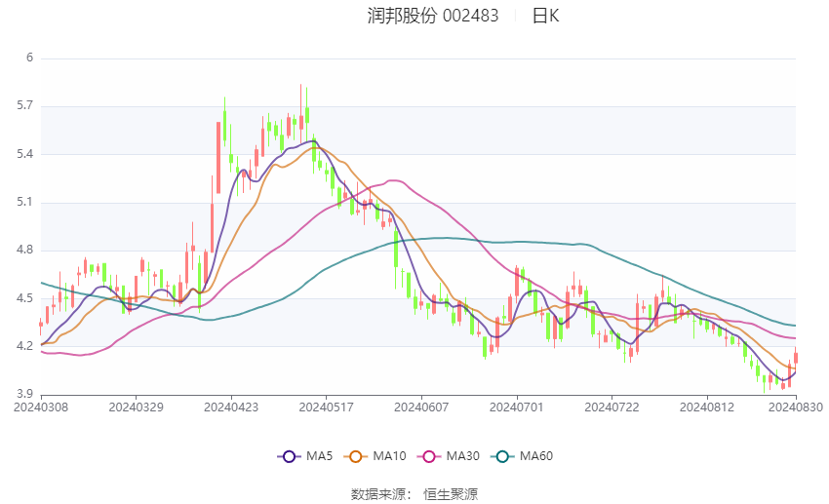
Task: Click the 日K label in title
Action: (545, 16)
